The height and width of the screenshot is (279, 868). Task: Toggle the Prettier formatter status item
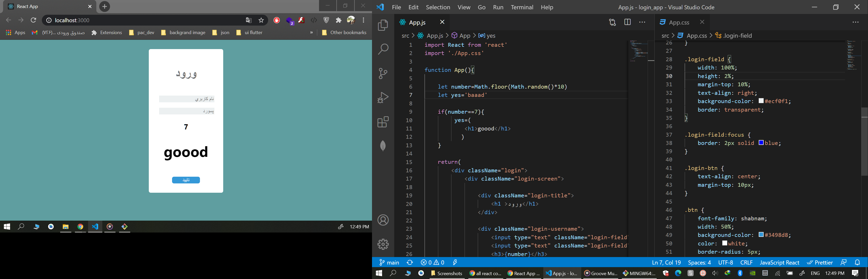click(820, 262)
